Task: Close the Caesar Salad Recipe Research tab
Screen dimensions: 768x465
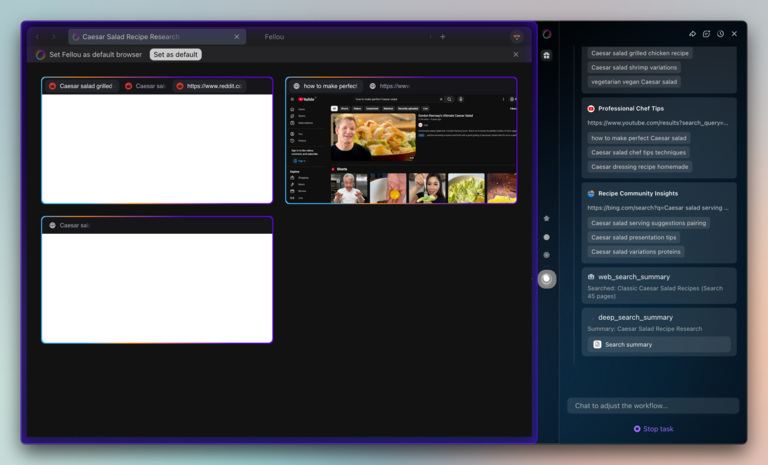Action: [x=237, y=37]
